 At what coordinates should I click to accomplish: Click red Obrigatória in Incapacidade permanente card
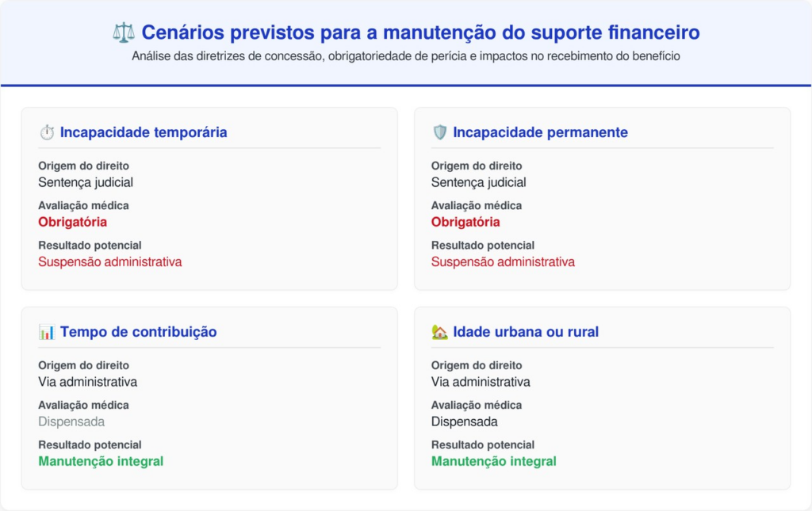[465, 222]
